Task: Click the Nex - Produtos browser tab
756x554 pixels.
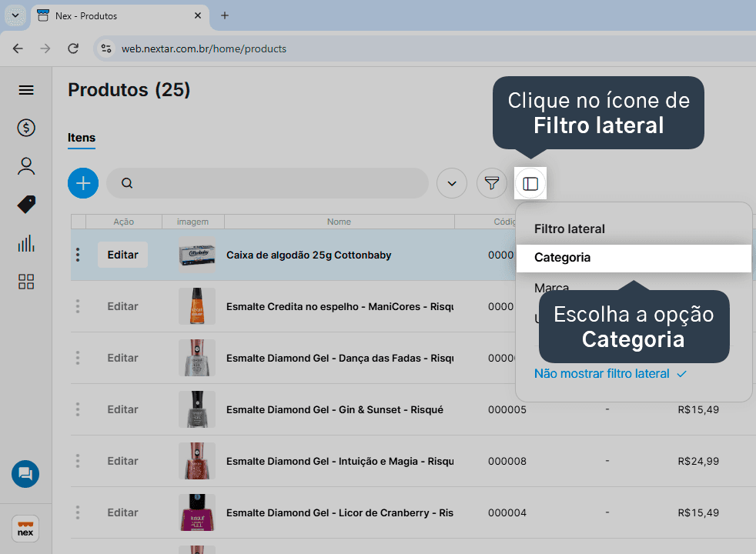Action: (x=120, y=16)
